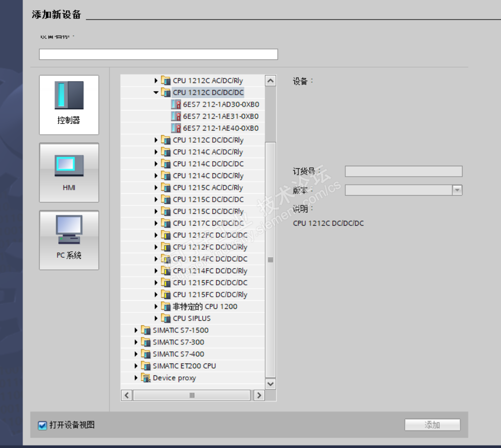Click folder icon of SIMATIC S7-1500
The width and height of the screenshot is (501, 448).
point(146,330)
